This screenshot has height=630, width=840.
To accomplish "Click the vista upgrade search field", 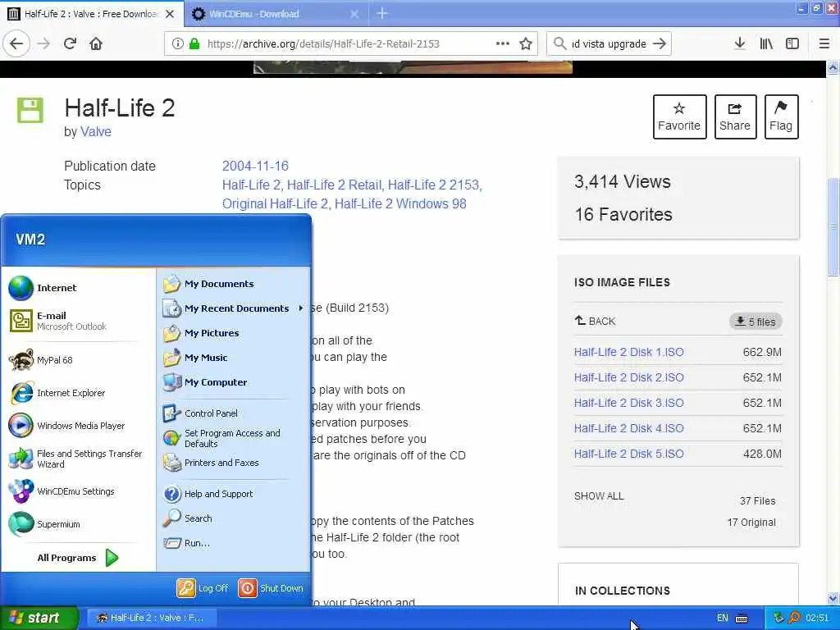I will click(x=609, y=43).
